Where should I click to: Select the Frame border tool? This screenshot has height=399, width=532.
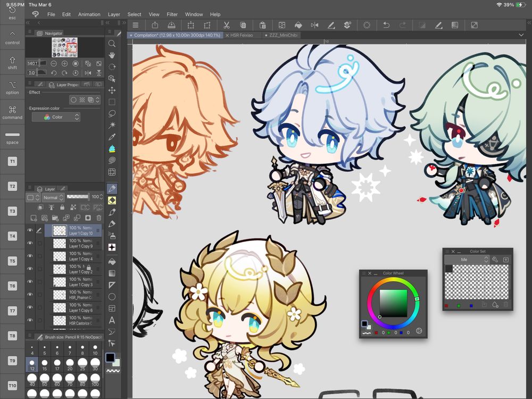pyautogui.click(x=112, y=309)
